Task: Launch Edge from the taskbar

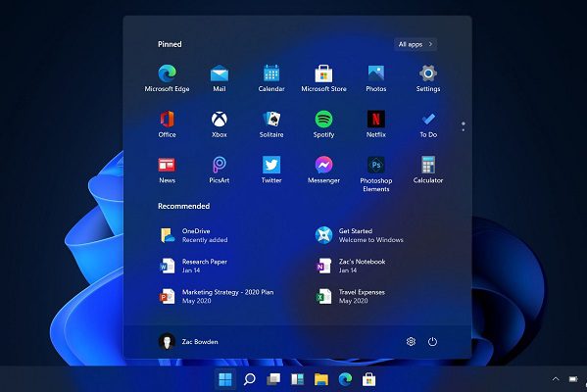Action: pyautogui.click(x=345, y=379)
